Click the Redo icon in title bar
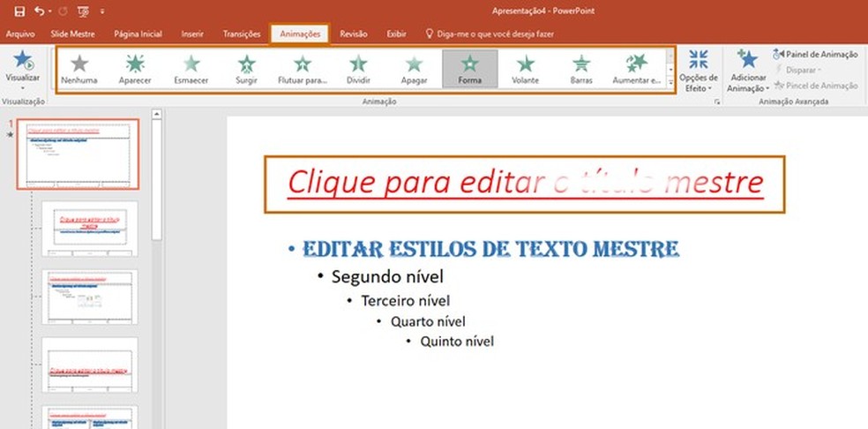This screenshot has width=868, height=429. coord(63,11)
